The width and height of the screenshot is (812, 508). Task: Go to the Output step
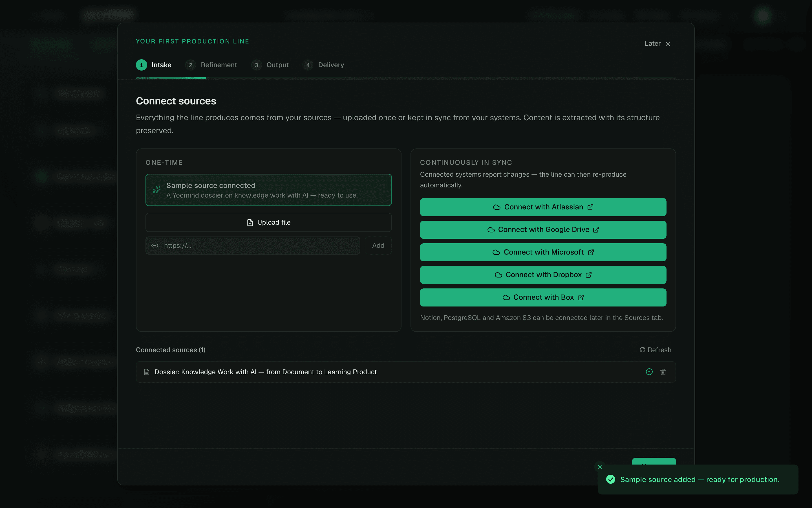[x=270, y=65]
